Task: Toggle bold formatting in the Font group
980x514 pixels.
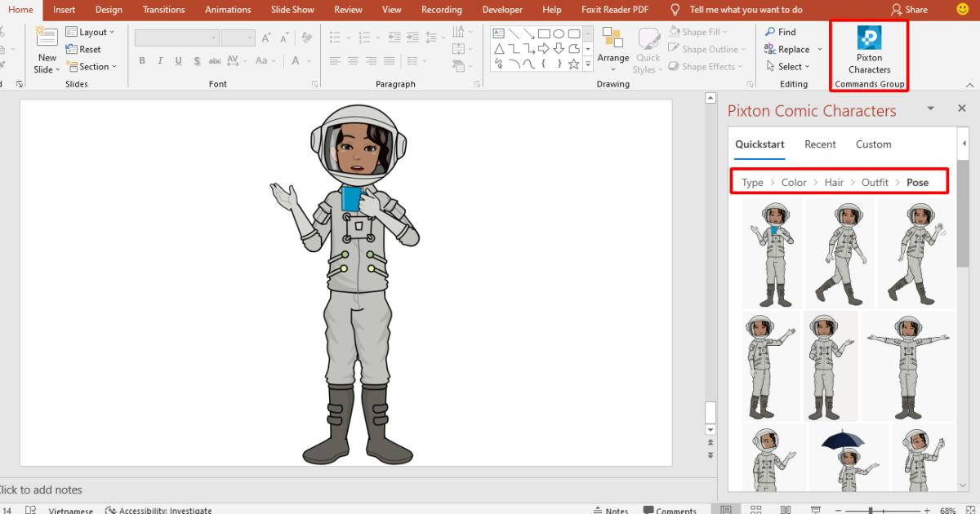Action: click(141, 60)
